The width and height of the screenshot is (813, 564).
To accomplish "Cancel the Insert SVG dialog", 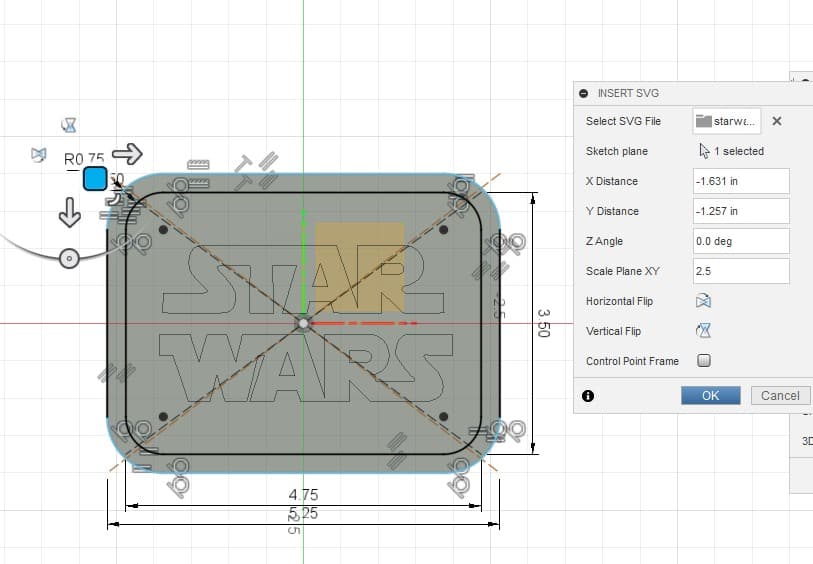I will coord(780,396).
